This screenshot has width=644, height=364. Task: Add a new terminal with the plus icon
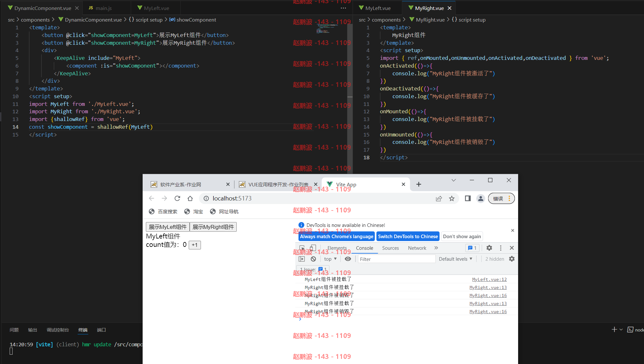pyautogui.click(x=614, y=330)
